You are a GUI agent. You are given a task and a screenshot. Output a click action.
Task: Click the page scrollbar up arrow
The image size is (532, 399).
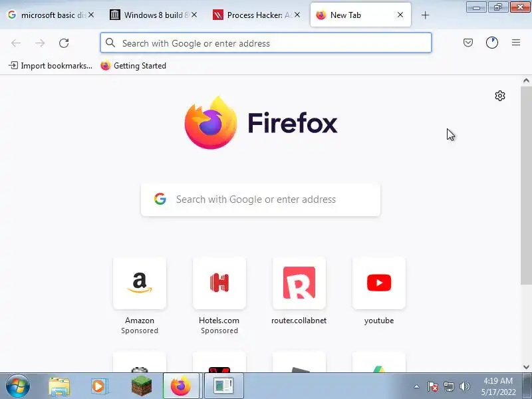tap(526, 80)
